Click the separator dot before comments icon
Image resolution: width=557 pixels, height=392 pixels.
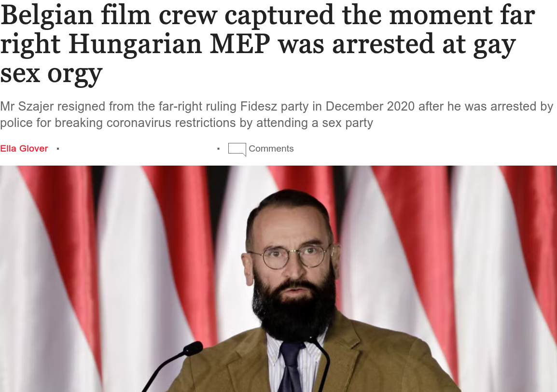(x=219, y=149)
